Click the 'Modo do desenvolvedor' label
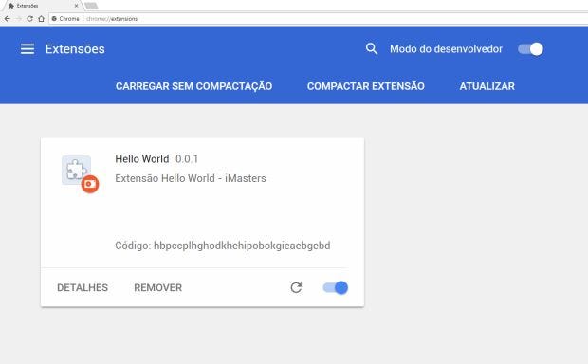Image resolution: width=588 pixels, height=364 pixels. point(446,48)
